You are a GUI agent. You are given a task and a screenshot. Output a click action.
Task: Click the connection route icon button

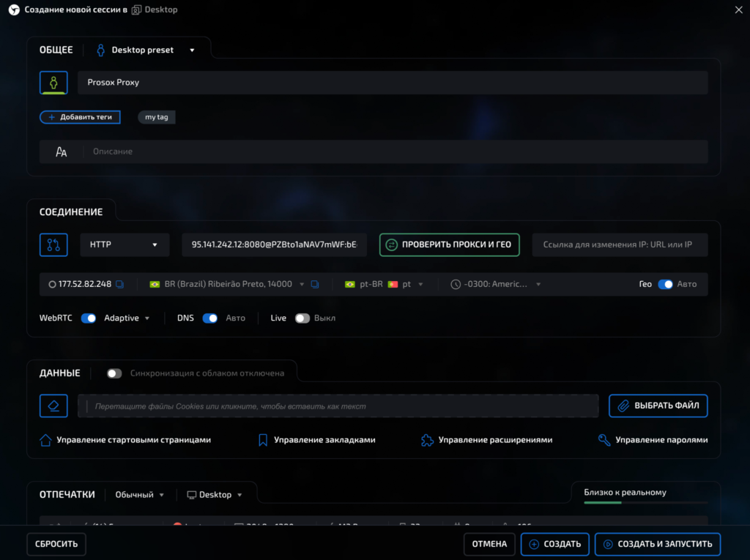(53, 245)
